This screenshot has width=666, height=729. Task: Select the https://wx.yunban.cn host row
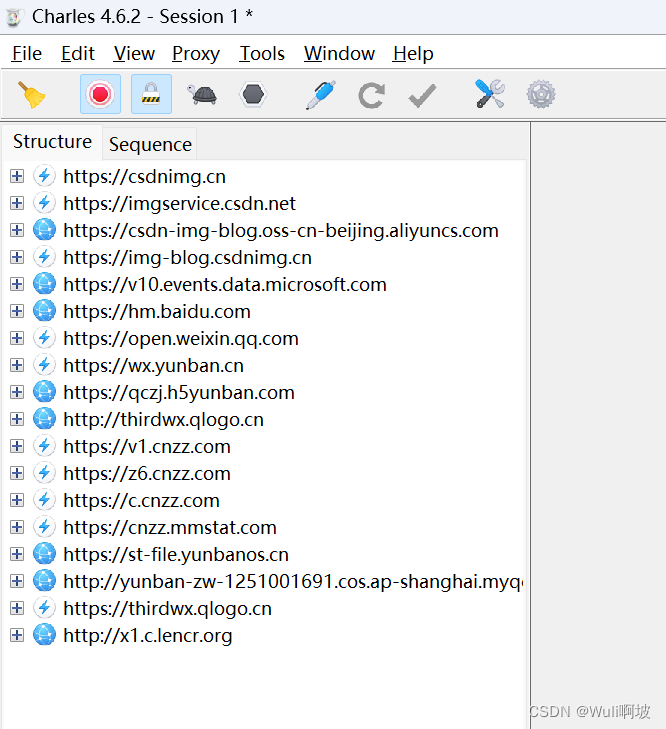pos(153,365)
